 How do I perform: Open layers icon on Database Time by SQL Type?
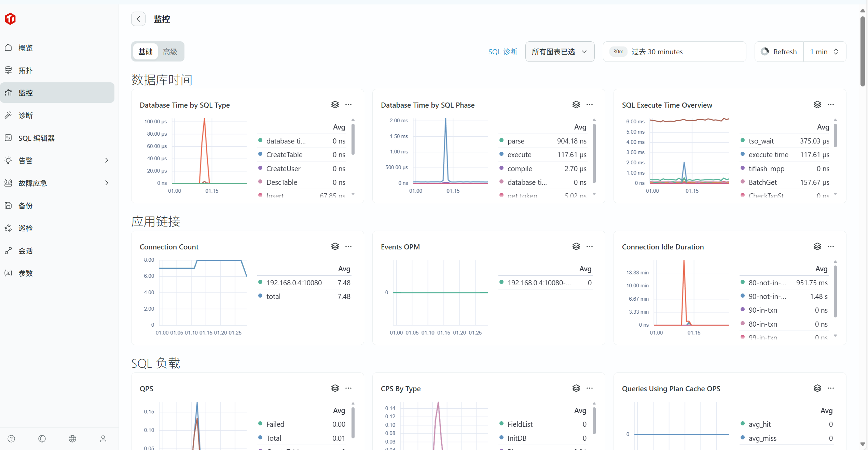[x=335, y=105]
